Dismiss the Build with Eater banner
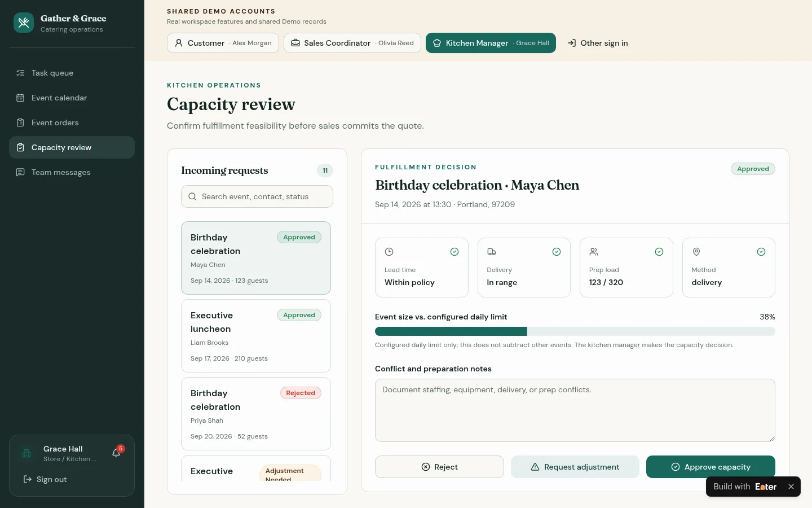 point(791,487)
